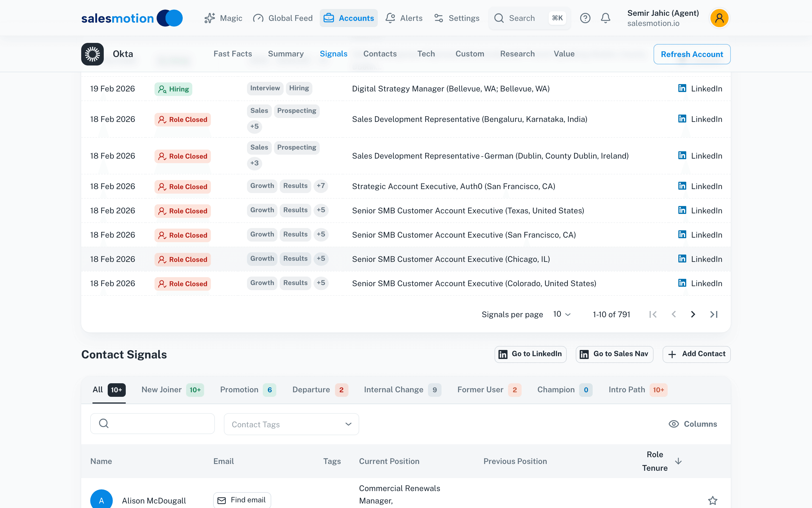Viewport: 812px width, 508px height.
Task: Open Contact Tags dropdown
Action: pos(291,424)
